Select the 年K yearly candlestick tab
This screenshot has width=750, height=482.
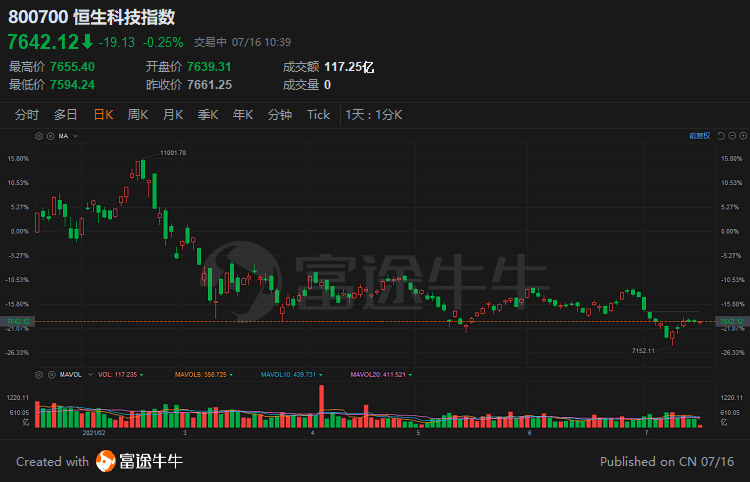pos(243,115)
